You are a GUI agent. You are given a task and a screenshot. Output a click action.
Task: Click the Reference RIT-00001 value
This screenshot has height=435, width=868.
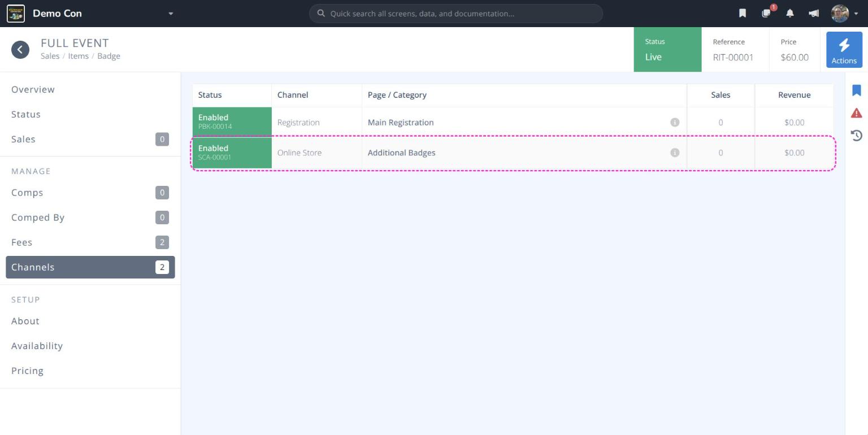click(733, 57)
